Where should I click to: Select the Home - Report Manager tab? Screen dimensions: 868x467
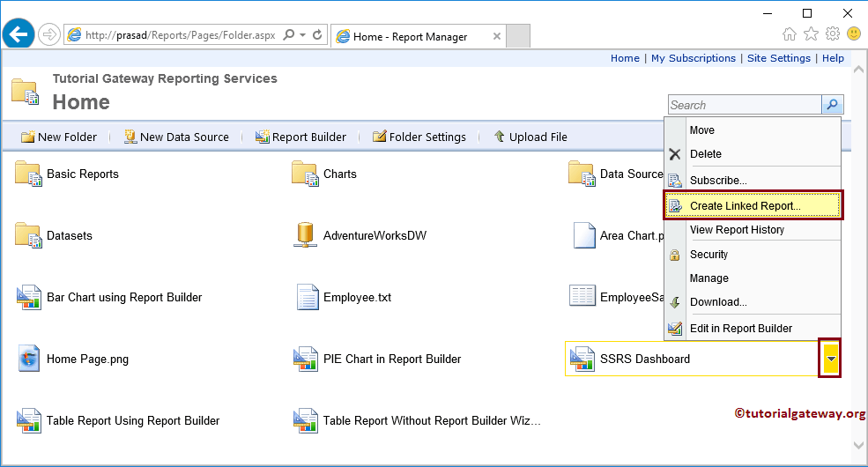coord(418,36)
